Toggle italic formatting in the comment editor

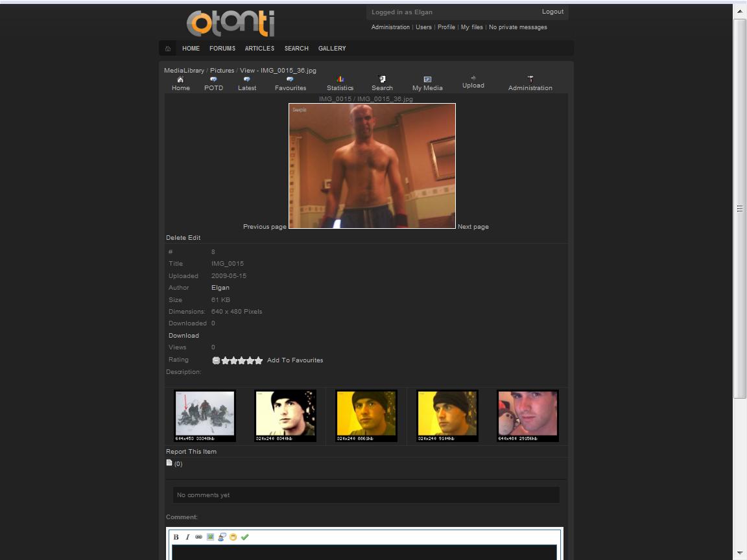(x=187, y=537)
